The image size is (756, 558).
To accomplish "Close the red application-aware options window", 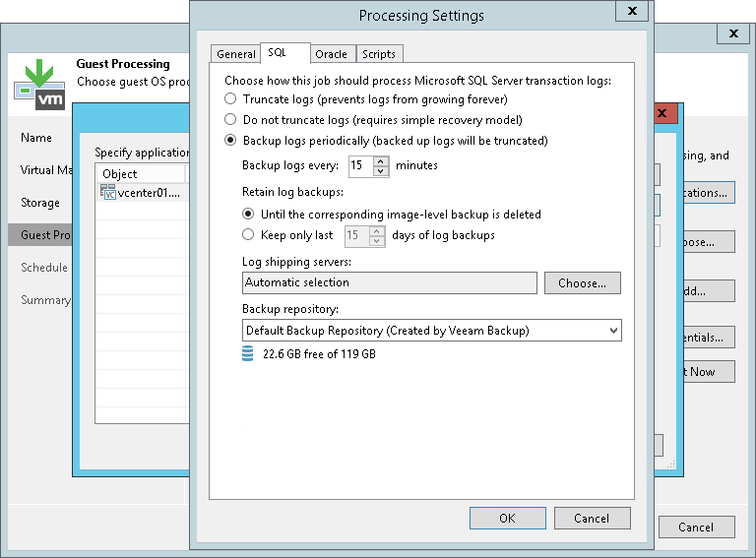I will point(665,113).
